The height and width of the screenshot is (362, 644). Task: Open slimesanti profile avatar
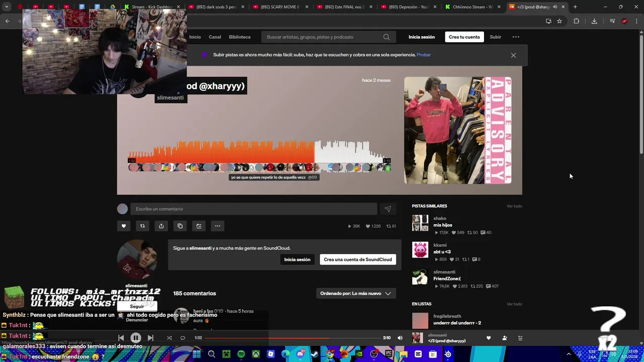138,259
